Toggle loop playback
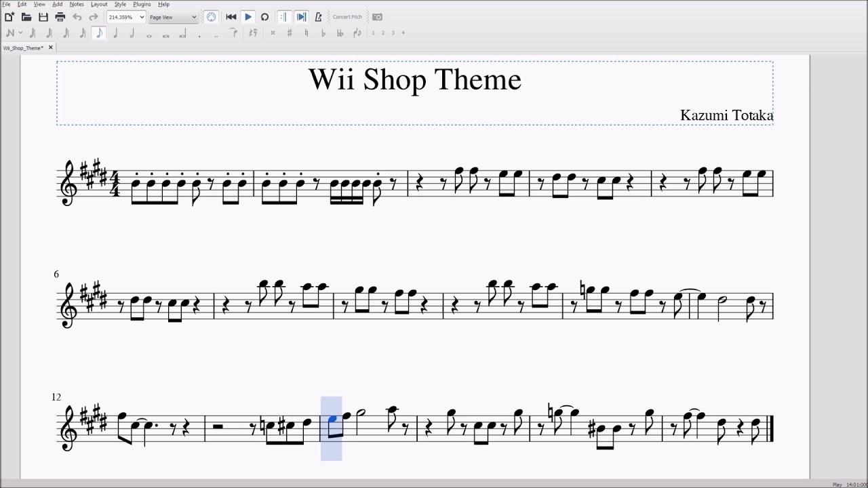This screenshot has height=488, width=868. (x=264, y=17)
